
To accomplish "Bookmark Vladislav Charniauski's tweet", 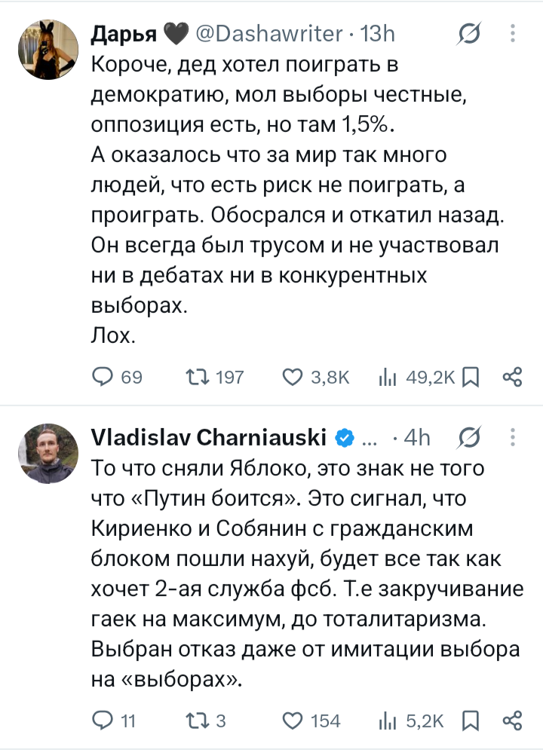I will [470, 721].
